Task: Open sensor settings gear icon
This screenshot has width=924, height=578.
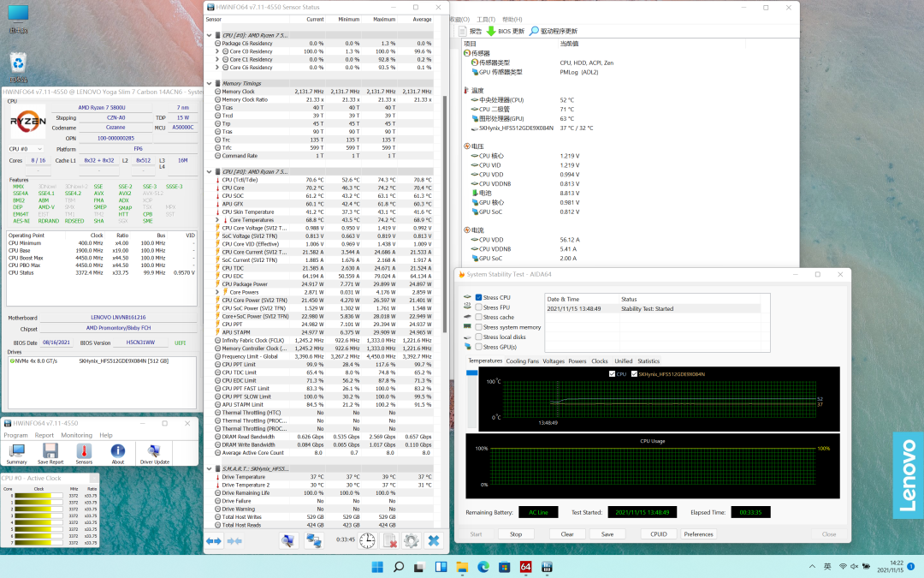Action: tap(412, 541)
